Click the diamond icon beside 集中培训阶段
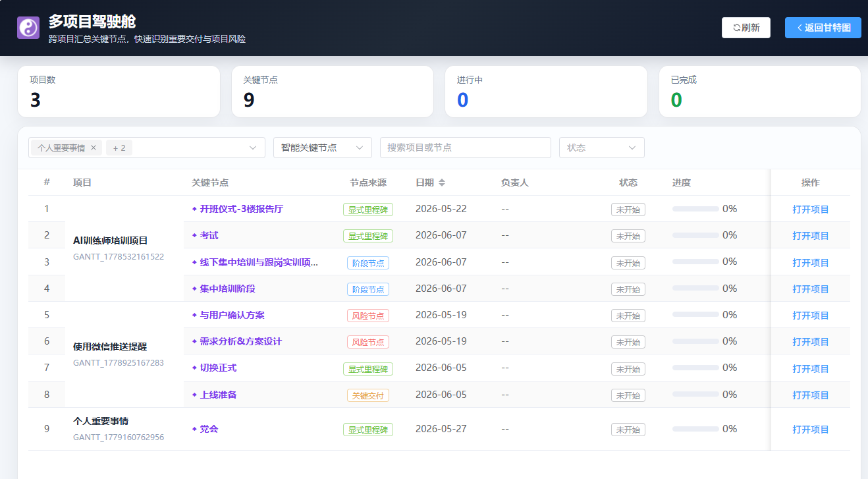 [194, 289]
